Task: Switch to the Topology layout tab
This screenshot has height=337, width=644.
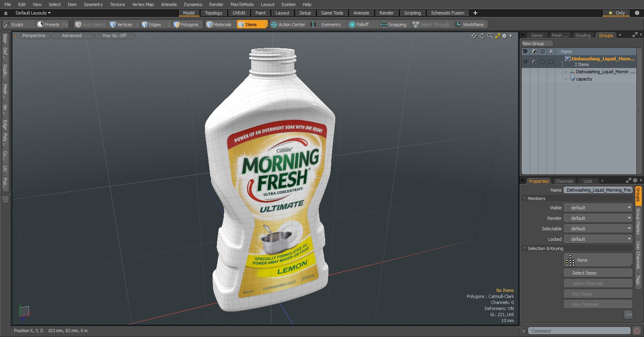Action: pyautogui.click(x=213, y=13)
